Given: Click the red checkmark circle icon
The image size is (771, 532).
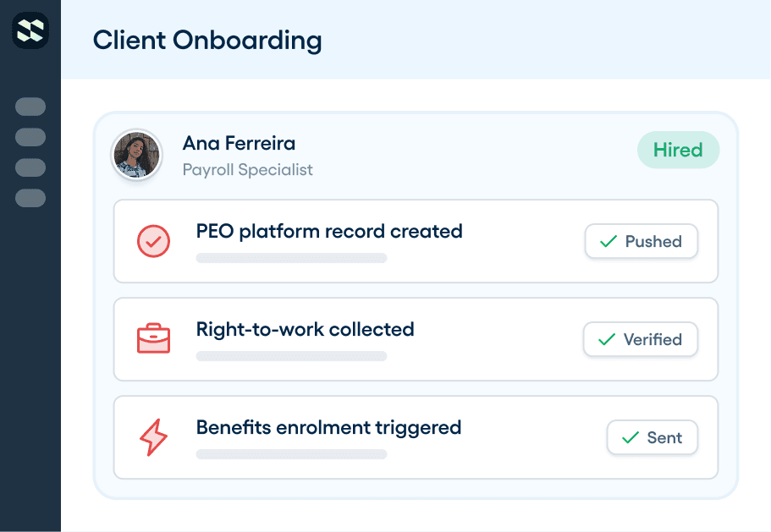Looking at the screenshot, I should (153, 241).
